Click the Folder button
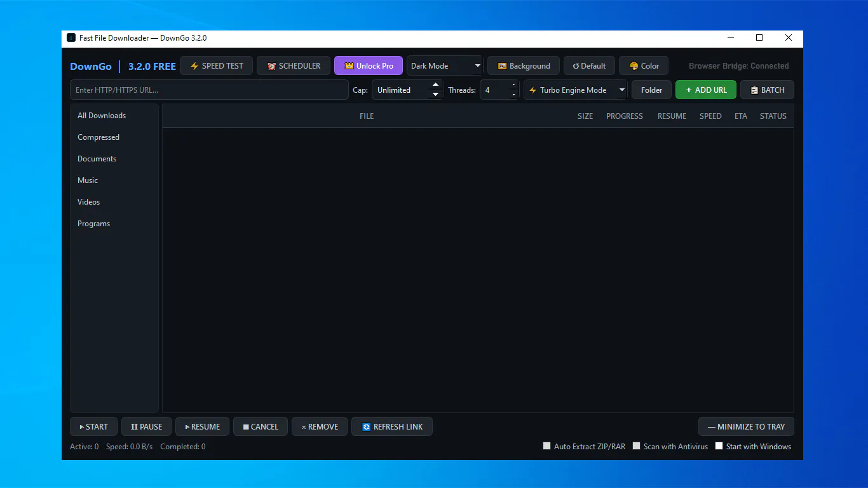This screenshot has height=488, width=868. click(651, 90)
